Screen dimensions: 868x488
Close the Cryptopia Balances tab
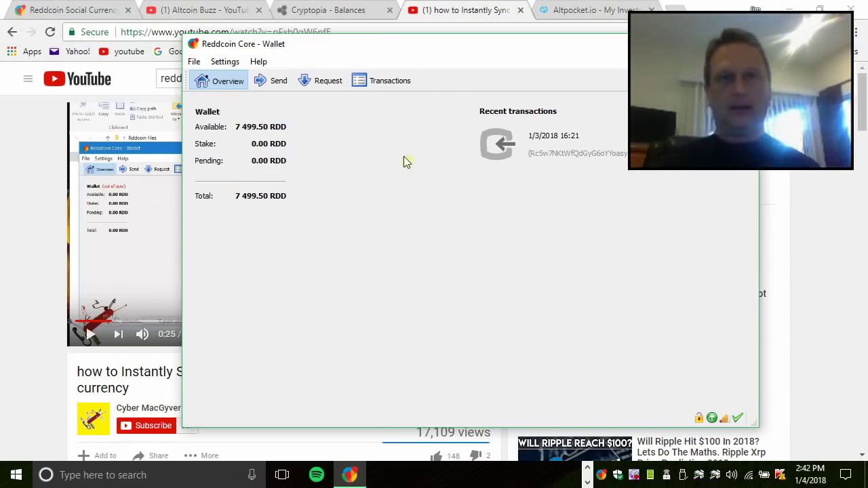tap(389, 10)
